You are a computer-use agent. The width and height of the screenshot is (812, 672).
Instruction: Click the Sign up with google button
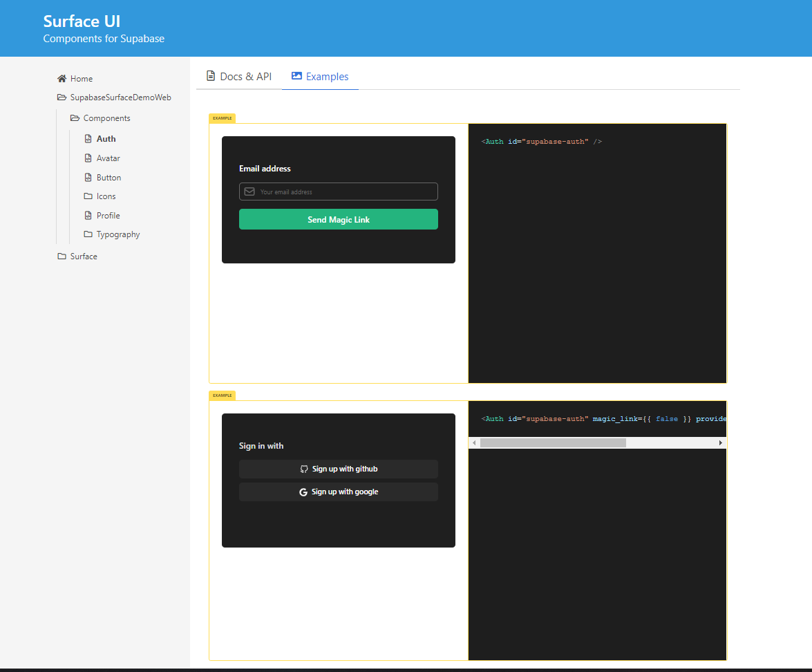[x=338, y=492]
